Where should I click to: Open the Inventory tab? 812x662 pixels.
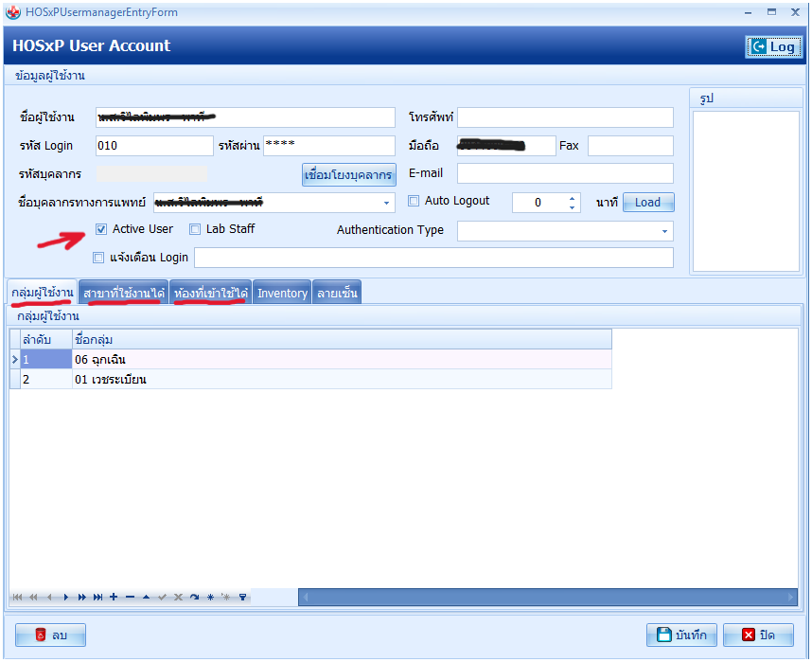pos(282,293)
